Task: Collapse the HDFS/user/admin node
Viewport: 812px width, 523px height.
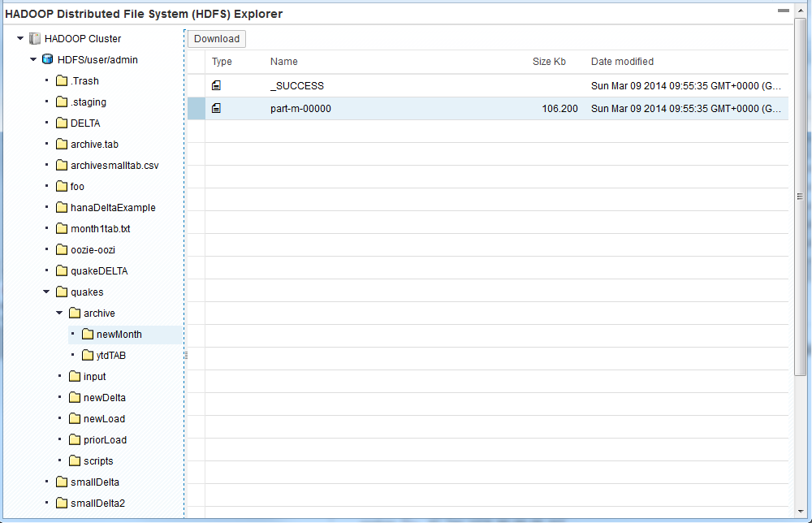Action: point(33,59)
